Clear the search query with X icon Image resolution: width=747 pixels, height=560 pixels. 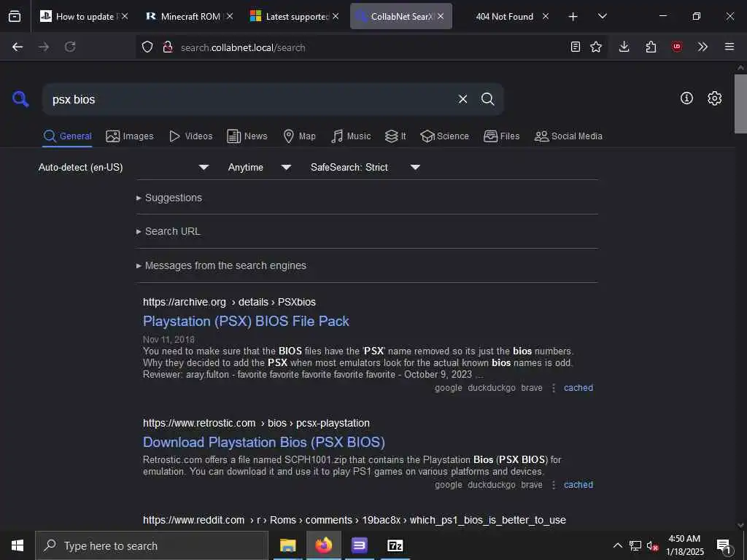[462, 99]
